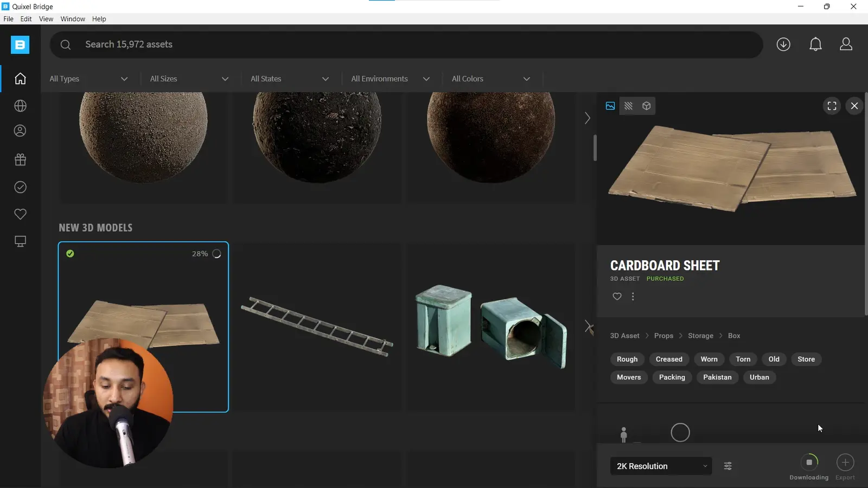
Task: Open the Window menu
Action: point(73,19)
